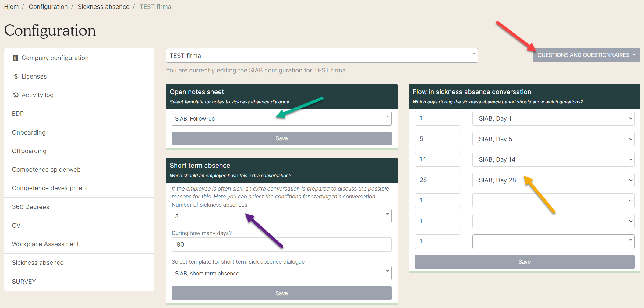Screen dimensions: 644x308
Task: Save the Open notes sheet settings
Action: pos(281,138)
